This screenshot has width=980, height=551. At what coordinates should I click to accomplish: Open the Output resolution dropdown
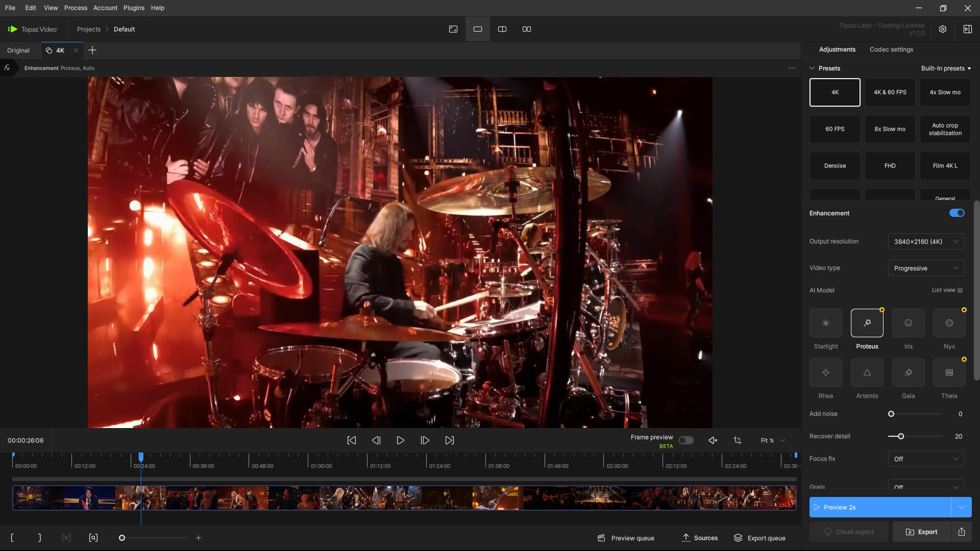(x=926, y=242)
